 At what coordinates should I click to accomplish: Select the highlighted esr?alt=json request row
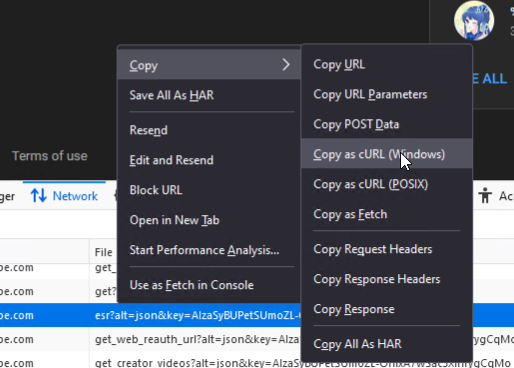click(257, 315)
